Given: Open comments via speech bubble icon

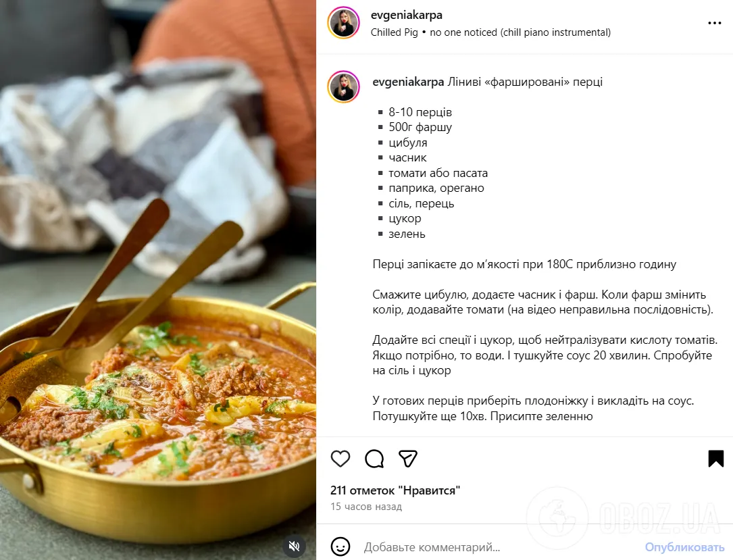Looking at the screenshot, I should 374,459.
